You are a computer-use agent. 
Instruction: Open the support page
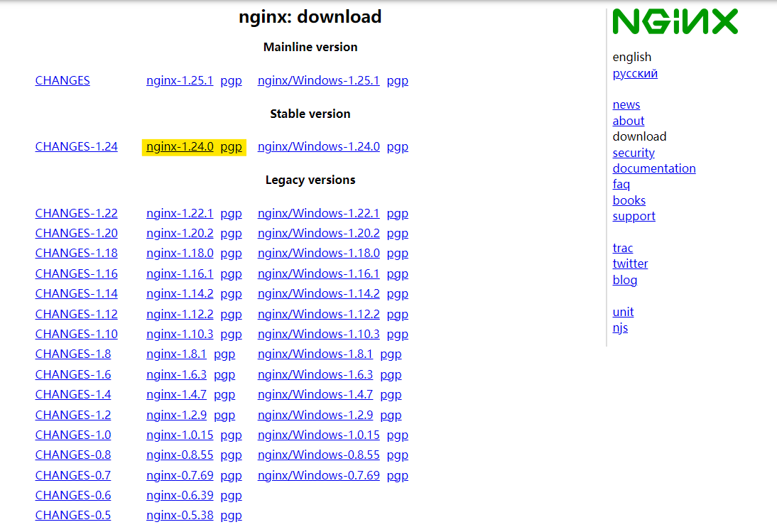point(634,217)
